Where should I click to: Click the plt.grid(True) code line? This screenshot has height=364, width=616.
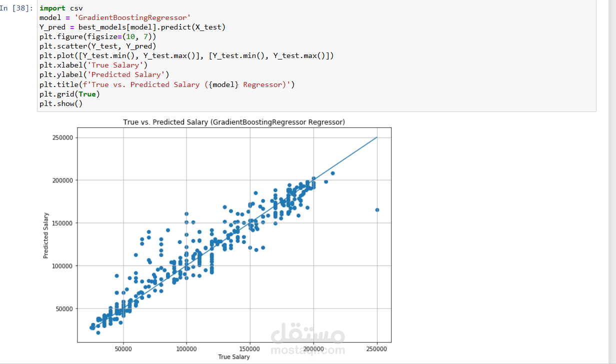69,94
